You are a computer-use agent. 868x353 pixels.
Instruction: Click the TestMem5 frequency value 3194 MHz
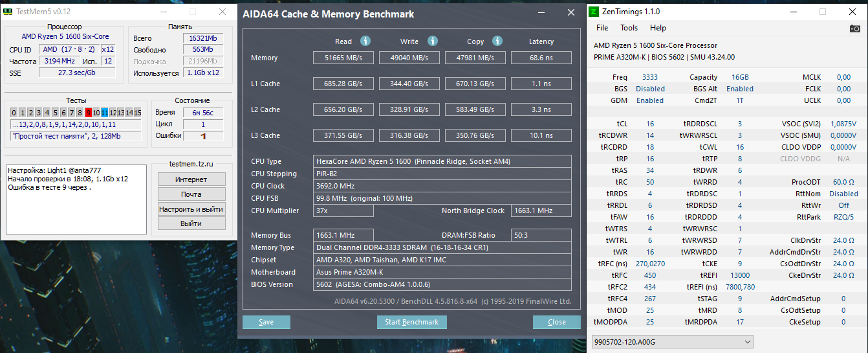tap(59, 61)
